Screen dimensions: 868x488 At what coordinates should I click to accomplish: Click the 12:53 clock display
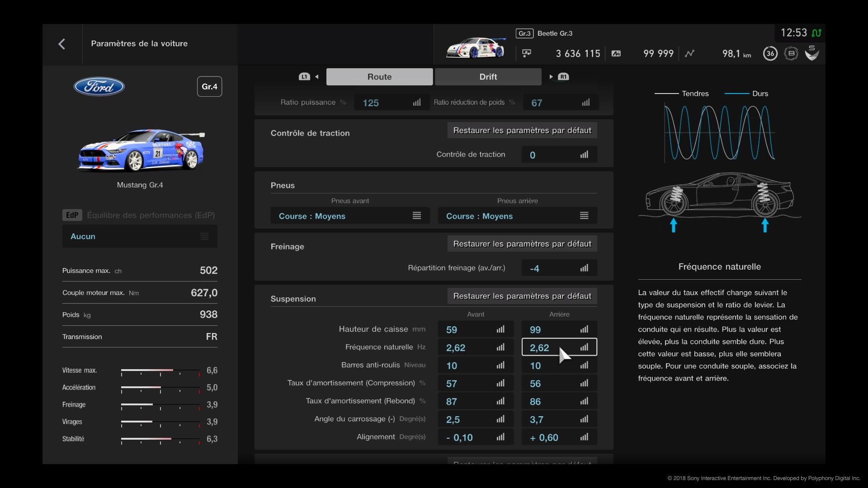tap(794, 33)
